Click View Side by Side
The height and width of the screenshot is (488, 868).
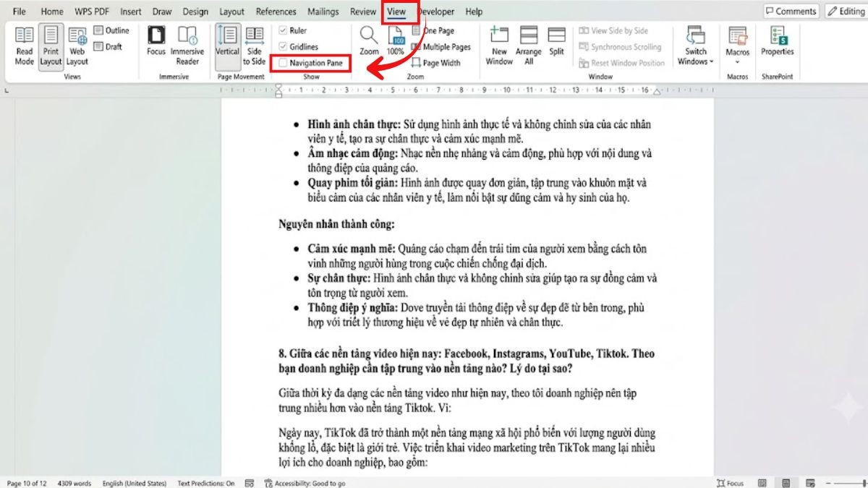(x=613, y=31)
